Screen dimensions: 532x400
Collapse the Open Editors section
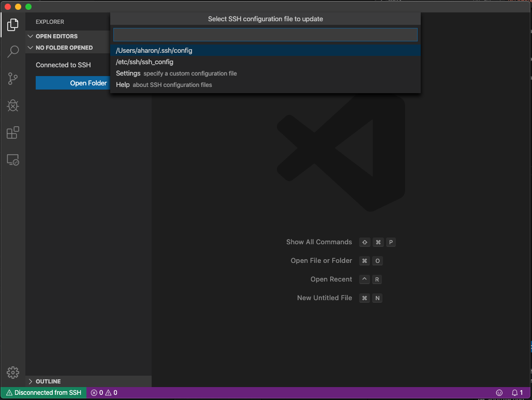[68, 36]
